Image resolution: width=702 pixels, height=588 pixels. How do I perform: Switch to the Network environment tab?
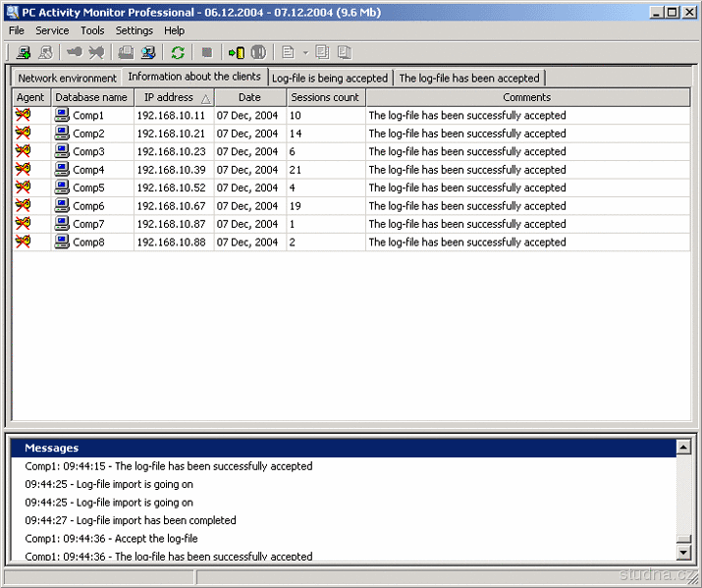[x=67, y=79]
